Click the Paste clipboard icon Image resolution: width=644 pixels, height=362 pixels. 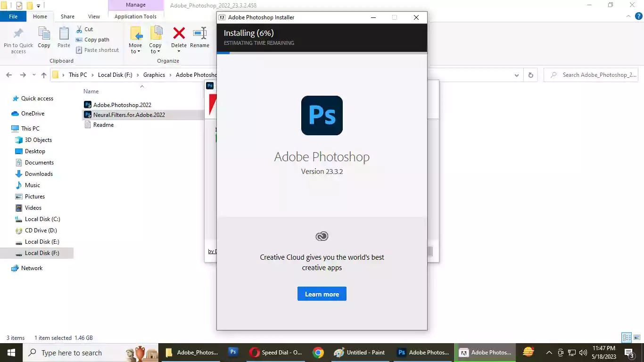coord(64,34)
